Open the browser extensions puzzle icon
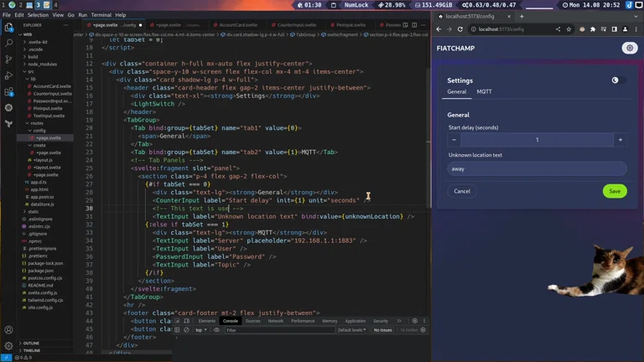Viewport: 644px width, 362px height. point(593,29)
